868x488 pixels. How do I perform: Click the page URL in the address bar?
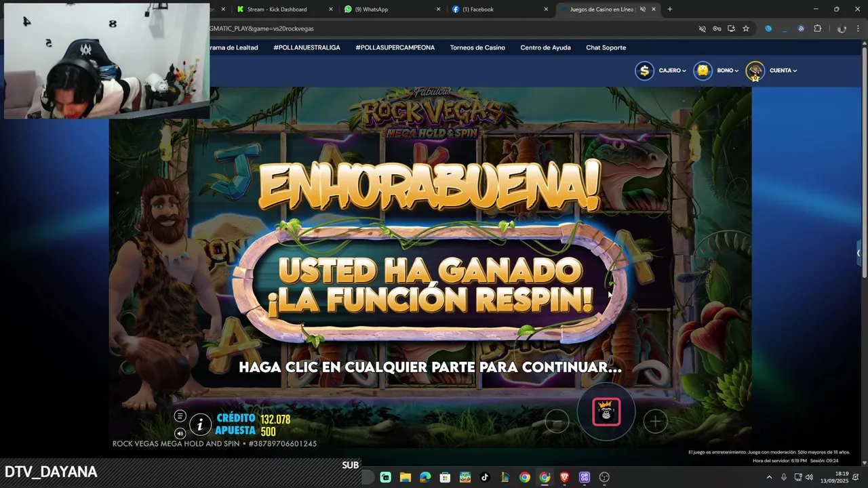pyautogui.click(x=262, y=28)
